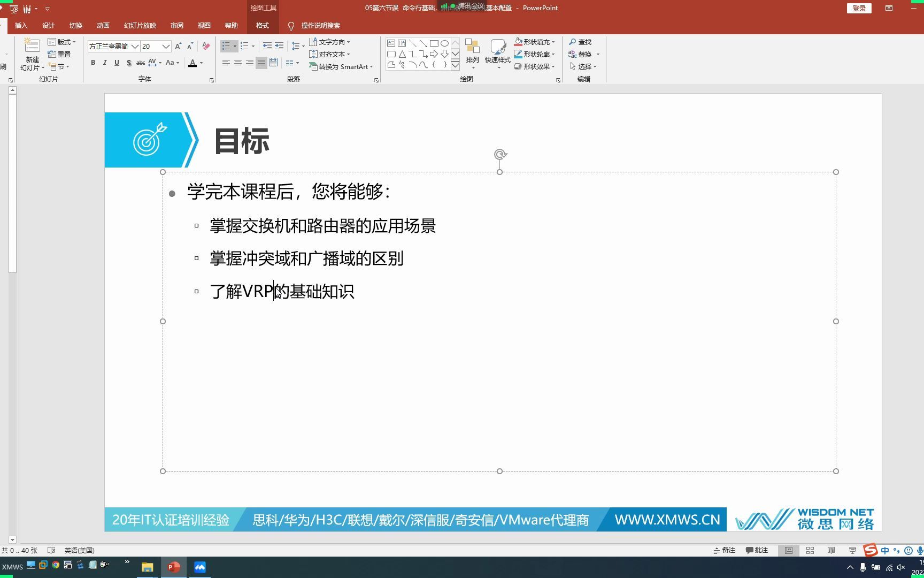
Task: Open Align Text (对齐文本) button
Action: [330, 54]
